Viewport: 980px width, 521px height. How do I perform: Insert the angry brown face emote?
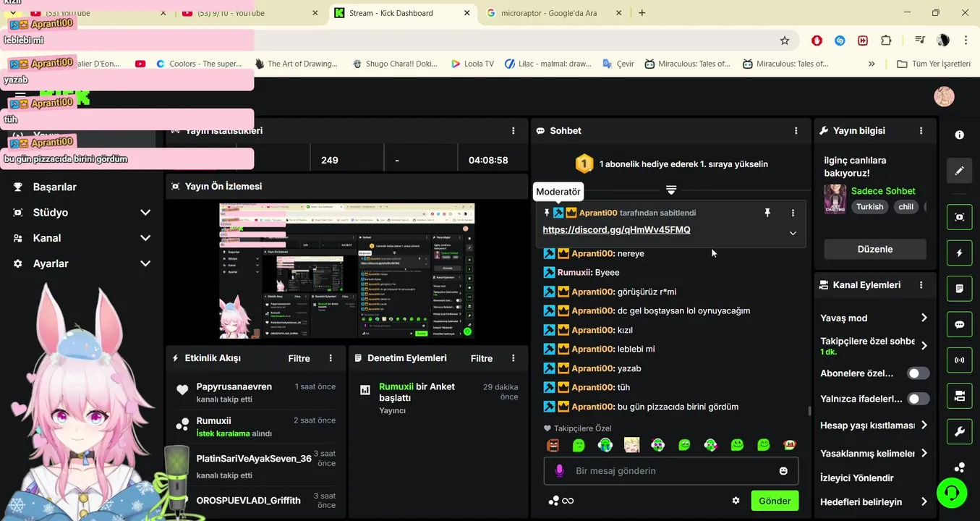pos(553,445)
